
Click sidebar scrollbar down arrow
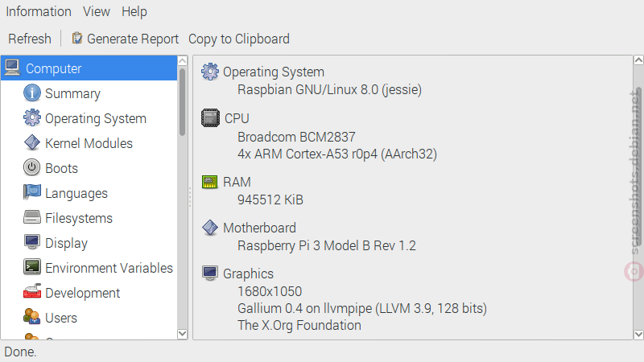183,334
